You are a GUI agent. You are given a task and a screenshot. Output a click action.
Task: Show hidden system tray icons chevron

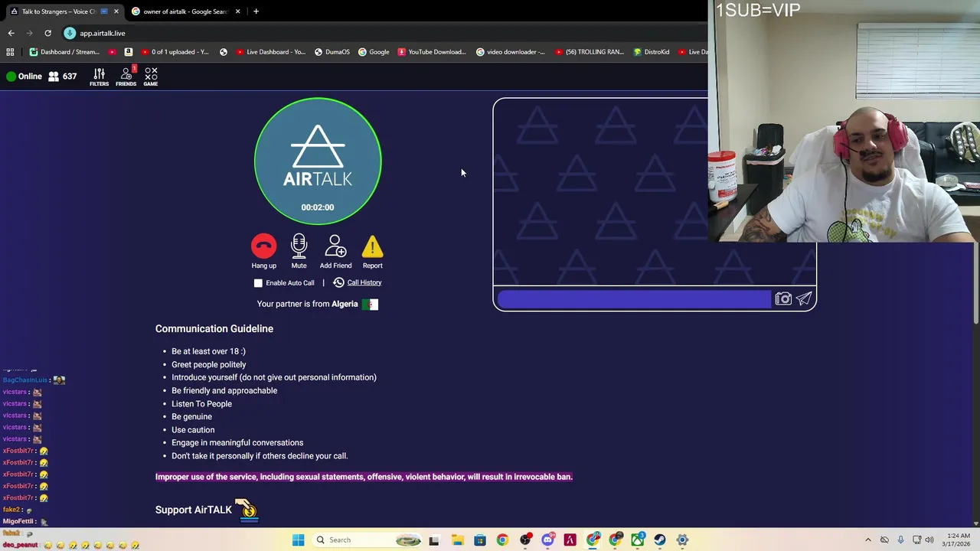tap(867, 540)
